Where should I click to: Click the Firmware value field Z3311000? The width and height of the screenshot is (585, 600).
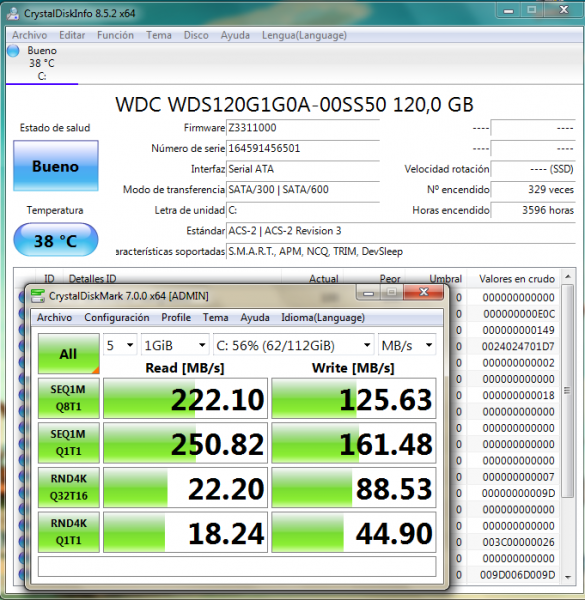coord(303,128)
